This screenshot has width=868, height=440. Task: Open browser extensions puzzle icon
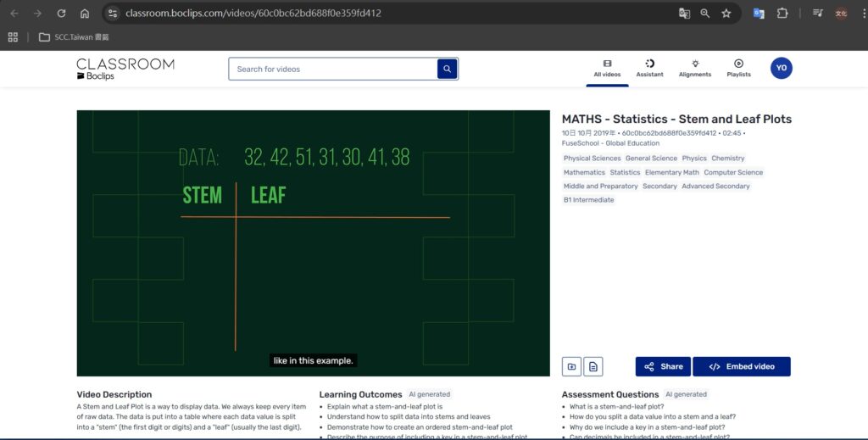point(782,14)
